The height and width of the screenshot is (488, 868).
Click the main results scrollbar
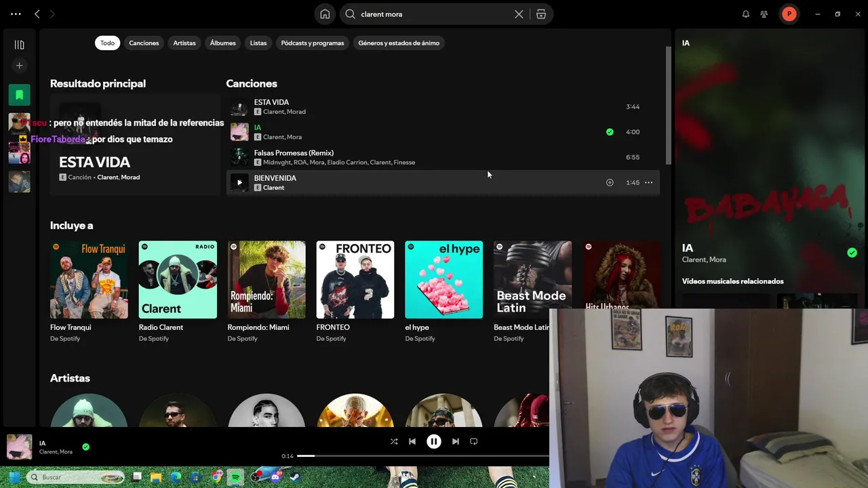(x=668, y=105)
